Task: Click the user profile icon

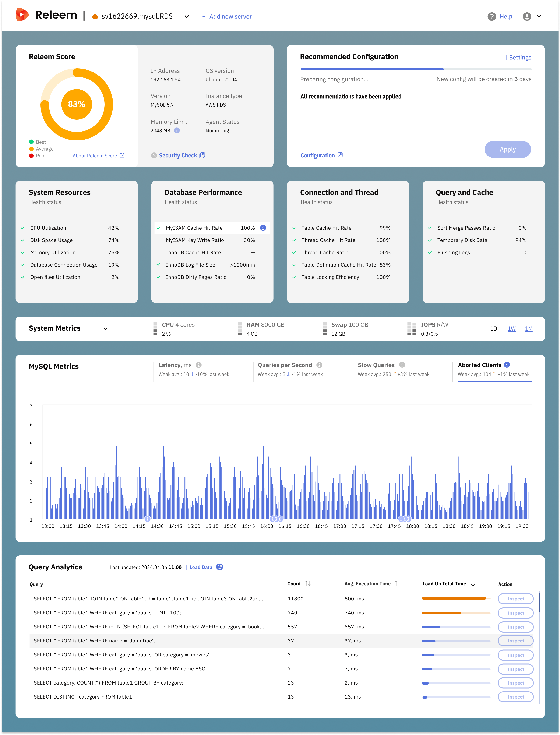Action: point(527,16)
